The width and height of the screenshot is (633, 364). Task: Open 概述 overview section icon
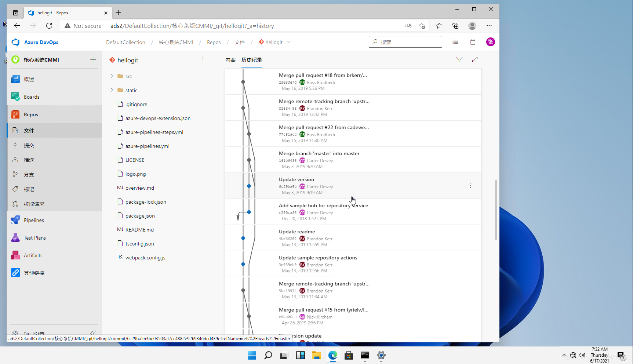(15, 79)
